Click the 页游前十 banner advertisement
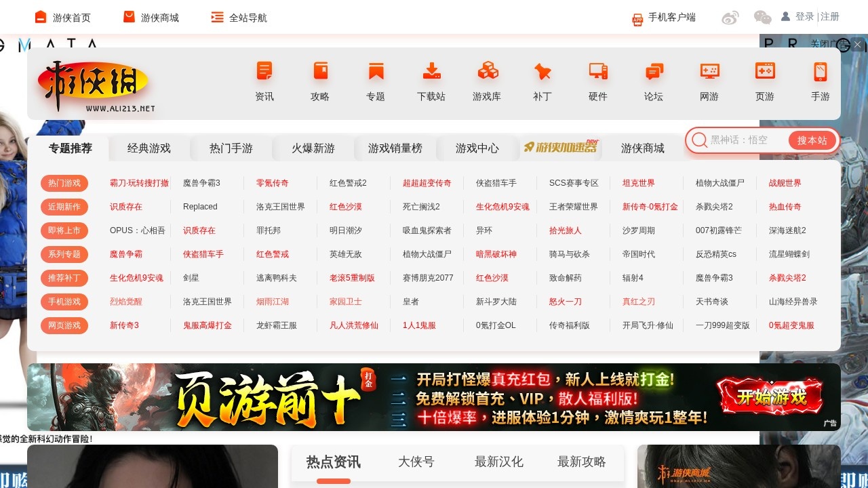The image size is (868, 488). point(434,397)
